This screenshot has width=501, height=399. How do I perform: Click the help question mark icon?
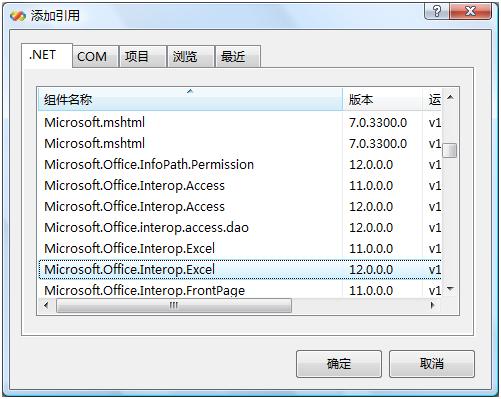coord(436,12)
